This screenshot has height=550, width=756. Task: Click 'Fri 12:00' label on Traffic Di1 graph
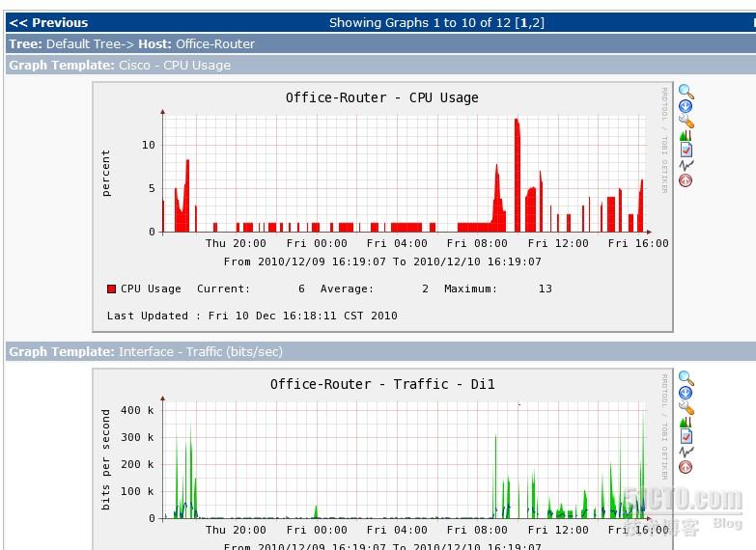pos(558,530)
